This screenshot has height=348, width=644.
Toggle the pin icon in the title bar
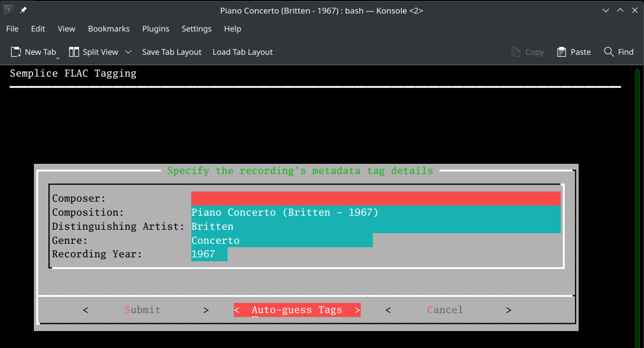(23, 10)
